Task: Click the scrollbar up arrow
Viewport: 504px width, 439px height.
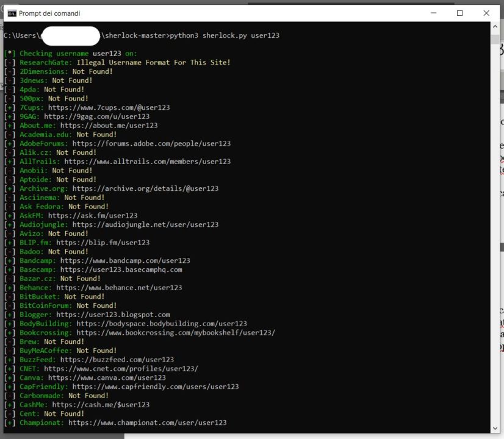Action: [494, 26]
